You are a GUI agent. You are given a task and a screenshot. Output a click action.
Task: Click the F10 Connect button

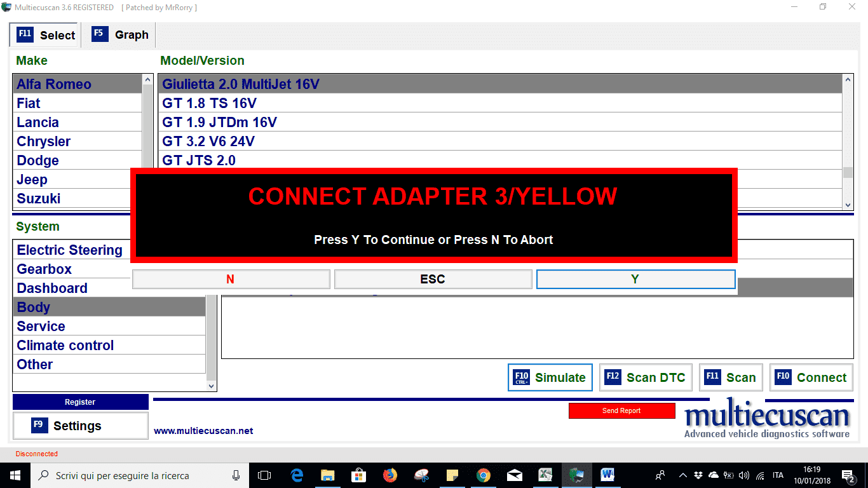coord(811,377)
